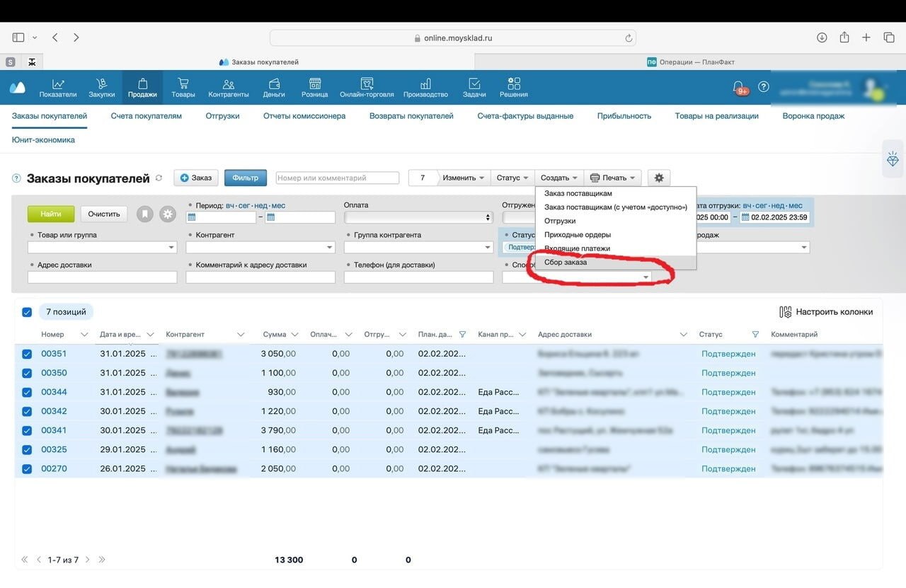Image resolution: width=906 pixels, height=588 pixels.
Task: Open the Оплата filter select box
Action: pos(418,217)
